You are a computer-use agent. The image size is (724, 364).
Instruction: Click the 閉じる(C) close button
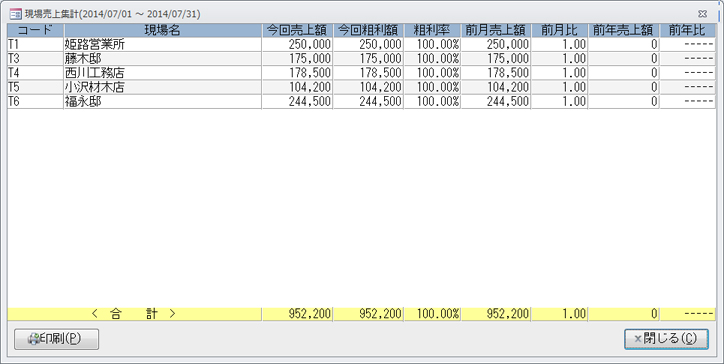click(666, 339)
